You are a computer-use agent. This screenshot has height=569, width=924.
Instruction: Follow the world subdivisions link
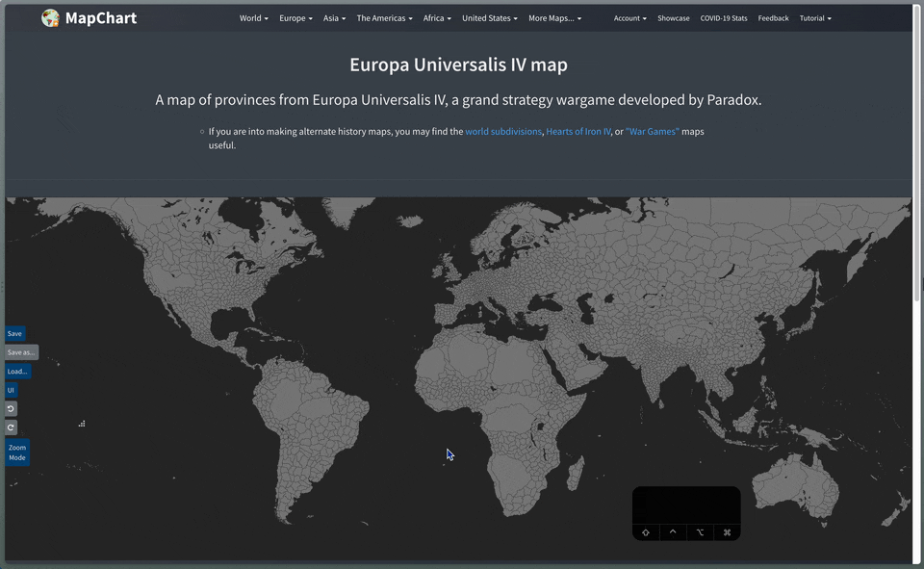tap(503, 131)
